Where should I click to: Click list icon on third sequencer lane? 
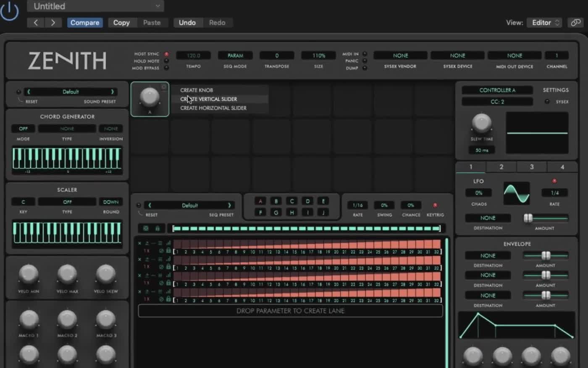click(160, 276)
